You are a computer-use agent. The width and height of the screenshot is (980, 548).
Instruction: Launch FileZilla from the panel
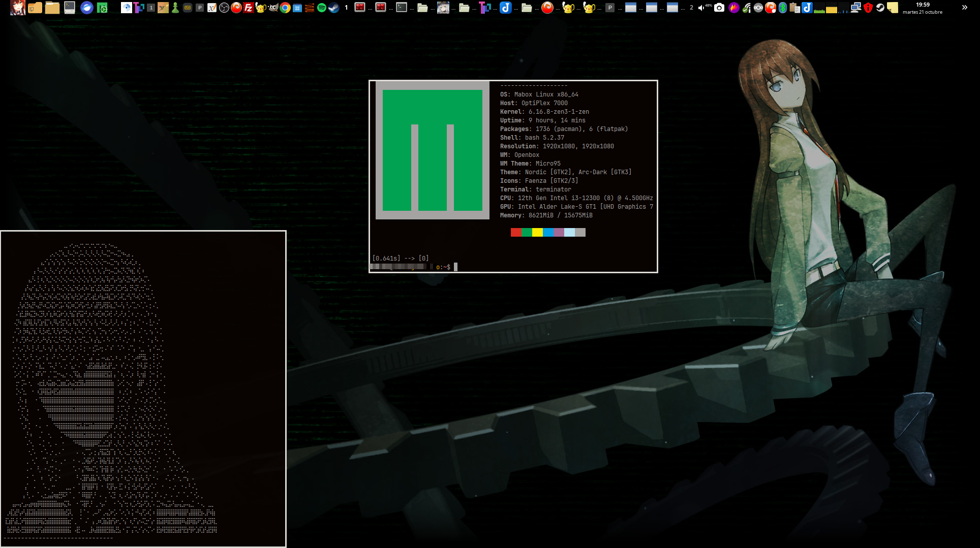click(x=249, y=8)
